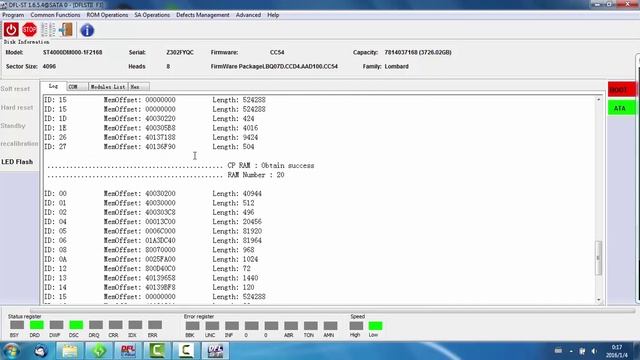640x360 pixels.
Task: Open the list columns toolbar icon
Action: pyautogui.click(x=48, y=30)
